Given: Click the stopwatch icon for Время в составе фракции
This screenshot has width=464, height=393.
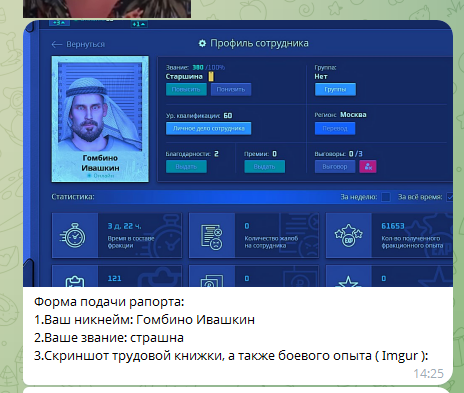Looking at the screenshot, I should [x=73, y=236].
